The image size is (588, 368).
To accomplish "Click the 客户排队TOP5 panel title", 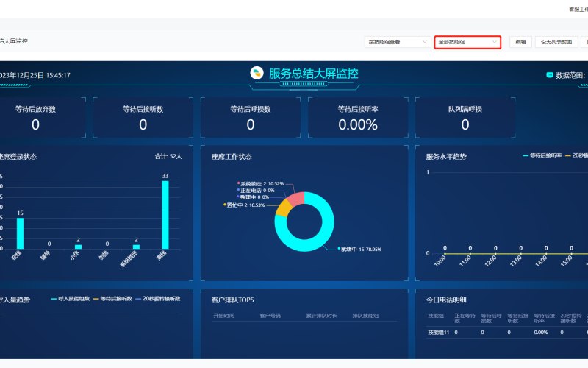I will click(232, 300).
